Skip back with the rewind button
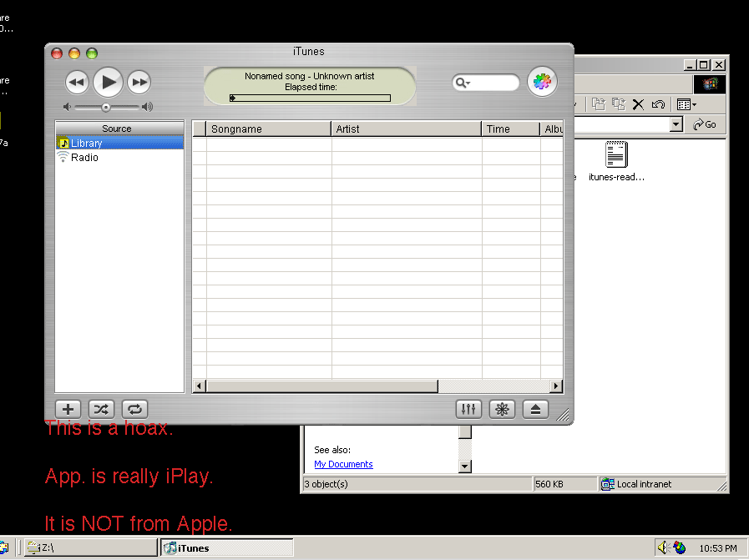Image resolution: width=749 pixels, height=560 pixels. (77, 82)
